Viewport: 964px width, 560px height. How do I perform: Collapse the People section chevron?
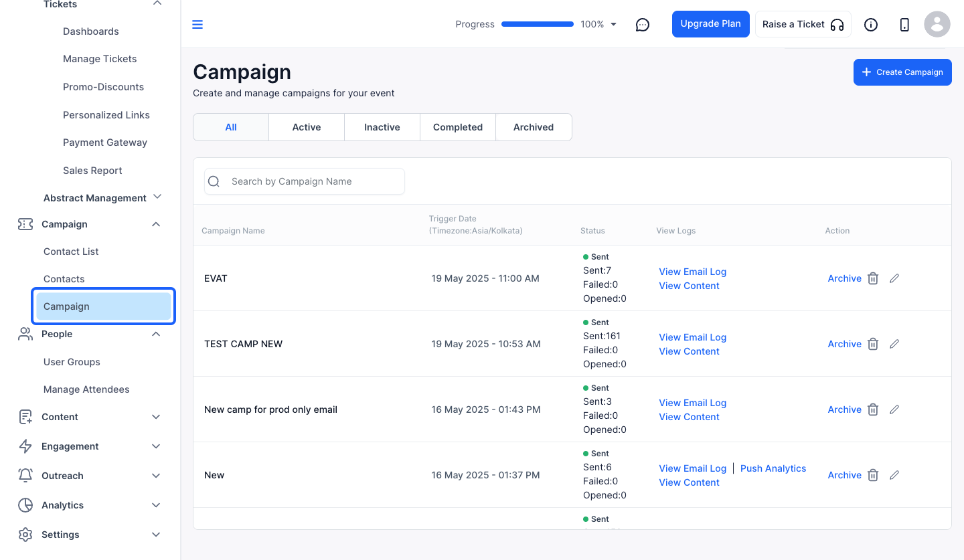tap(156, 334)
